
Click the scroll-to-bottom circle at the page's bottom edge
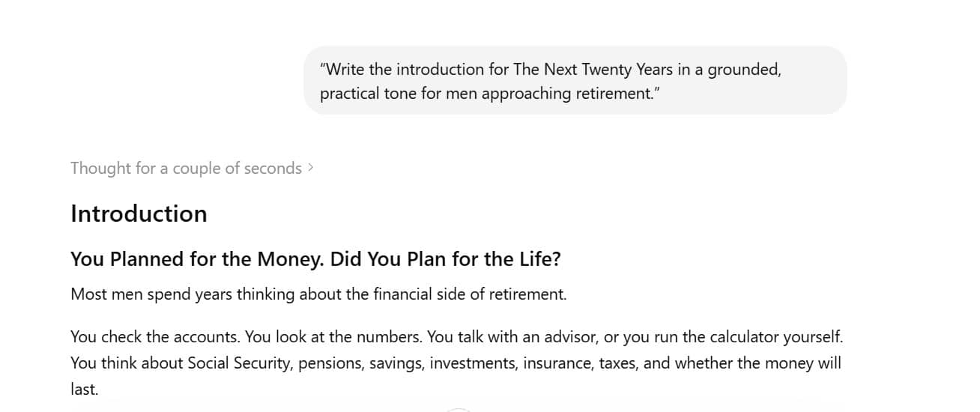point(459,410)
